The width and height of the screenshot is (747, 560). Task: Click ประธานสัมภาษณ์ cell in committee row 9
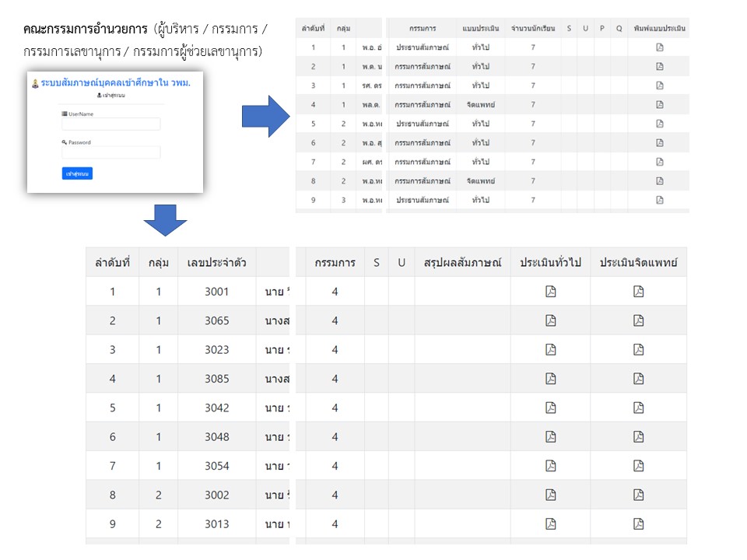[423, 200]
